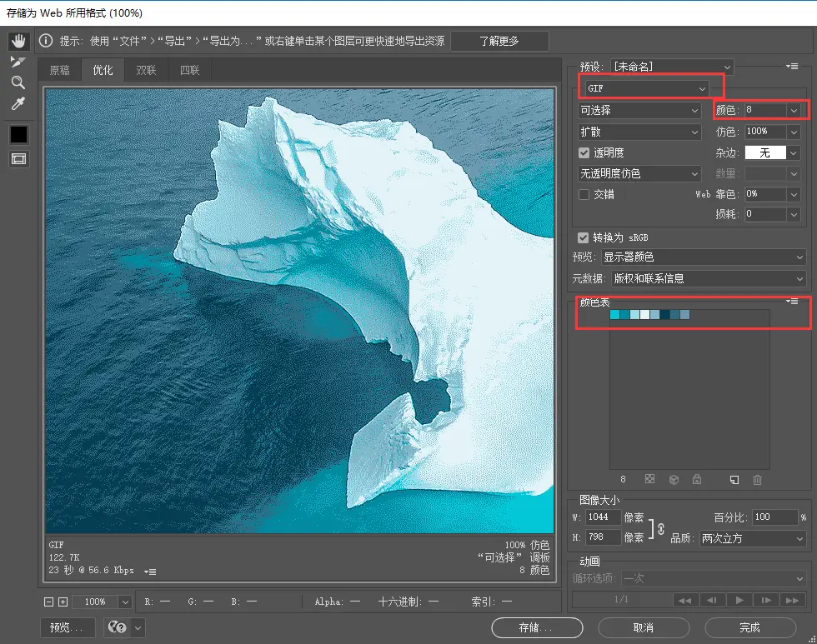Viewport: 817px width, 644px height.
Task: Select the Slice Select tool
Action: click(x=18, y=62)
